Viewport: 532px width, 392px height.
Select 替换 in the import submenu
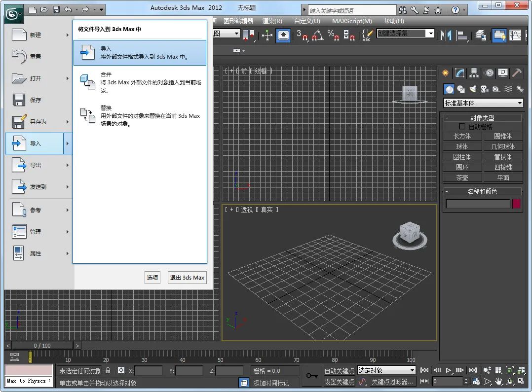140,116
